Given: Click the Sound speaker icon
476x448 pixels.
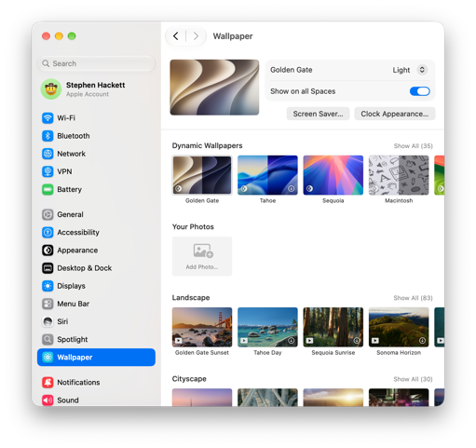Looking at the screenshot, I should point(48,400).
